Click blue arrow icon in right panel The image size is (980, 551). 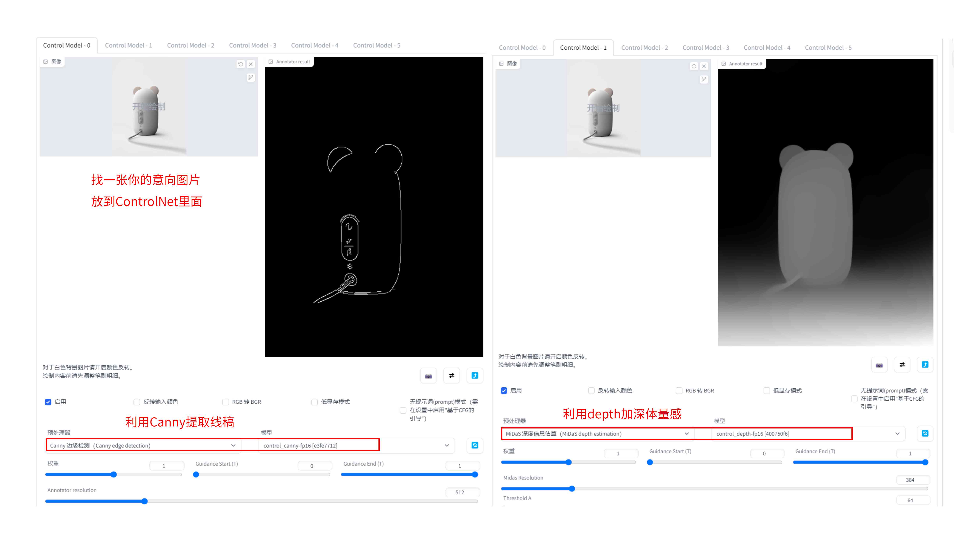(925, 365)
